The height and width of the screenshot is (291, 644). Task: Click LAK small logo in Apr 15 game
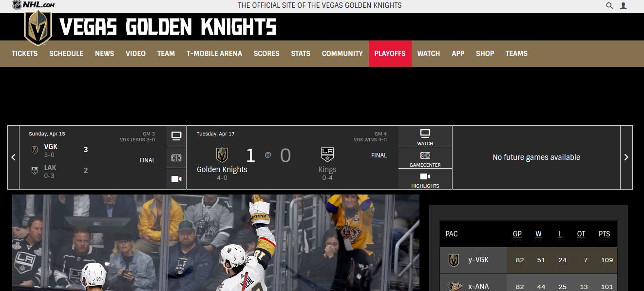click(35, 171)
